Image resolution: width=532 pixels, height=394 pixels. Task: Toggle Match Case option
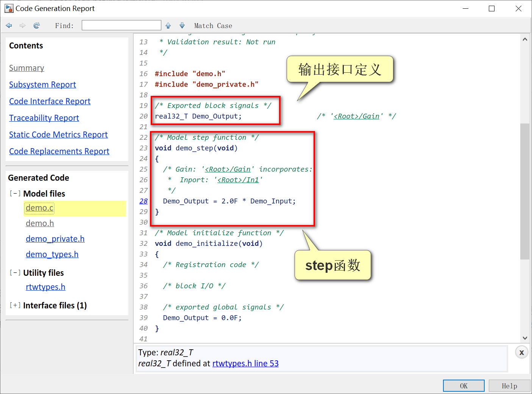point(213,26)
